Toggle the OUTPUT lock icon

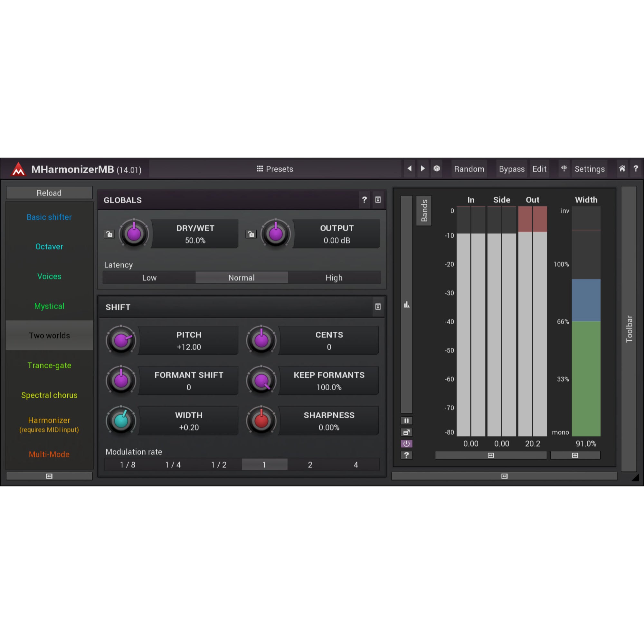point(251,234)
